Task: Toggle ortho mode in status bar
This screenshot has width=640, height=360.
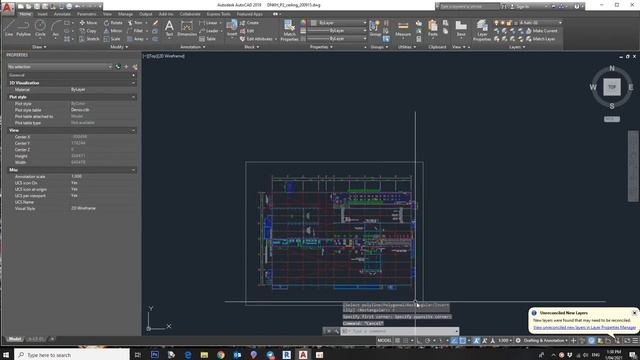Action: click(419, 340)
